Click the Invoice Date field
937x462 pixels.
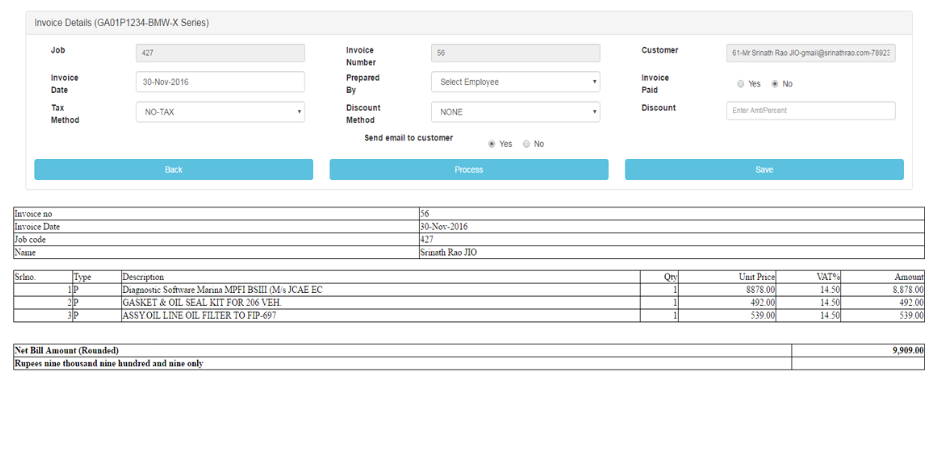click(220, 82)
